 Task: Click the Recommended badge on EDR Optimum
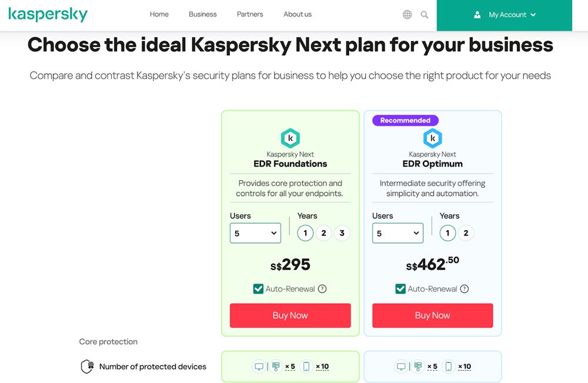(405, 120)
